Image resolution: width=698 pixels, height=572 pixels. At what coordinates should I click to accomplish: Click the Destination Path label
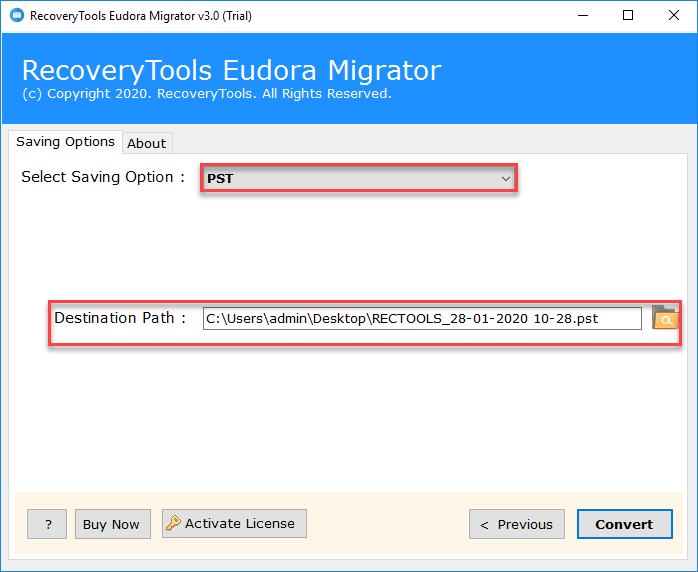(x=120, y=318)
